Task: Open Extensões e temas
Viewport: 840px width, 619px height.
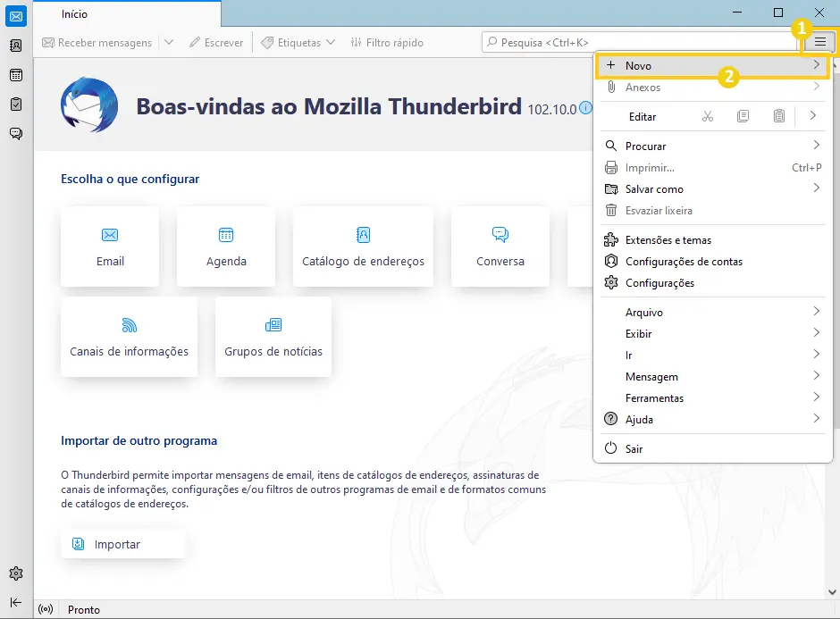Action: click(x=712, y=240)
